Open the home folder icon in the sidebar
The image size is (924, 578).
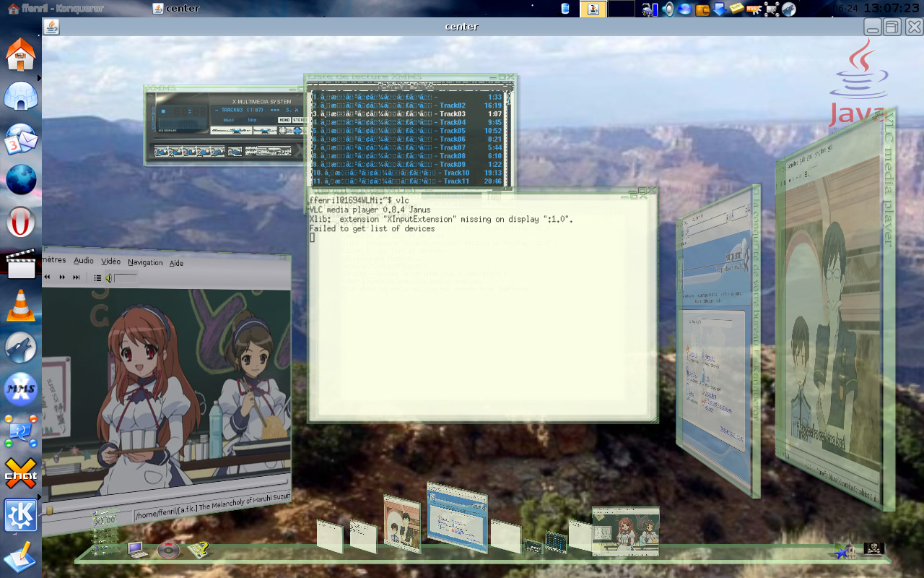(x=21, y=54)
